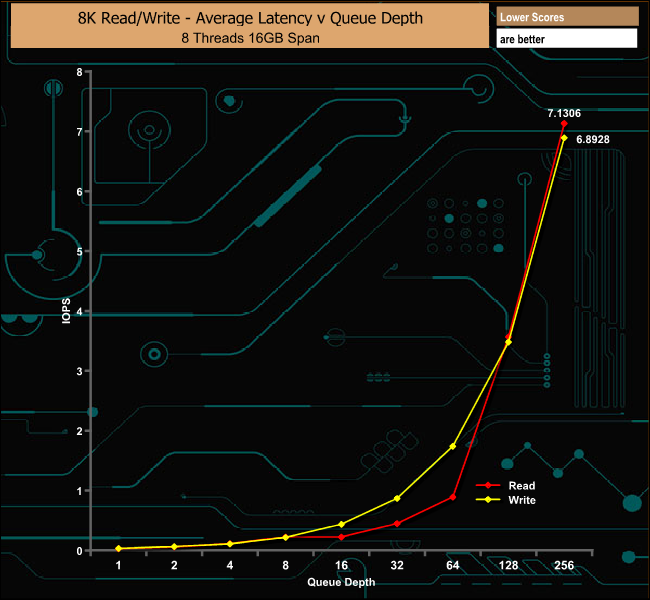Click the data point at queue depth 4
The height and width of the screenshot is (600, 650).
pos(230,544)
